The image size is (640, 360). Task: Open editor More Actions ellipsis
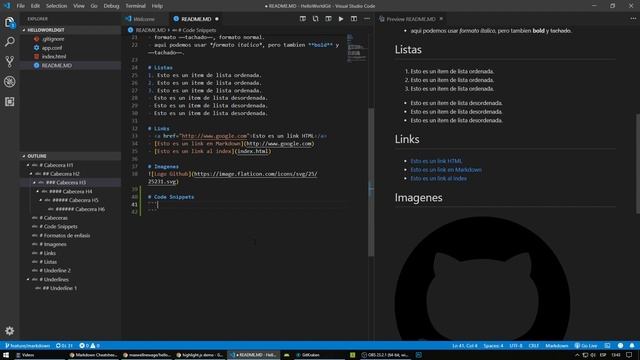coord(367,19)
